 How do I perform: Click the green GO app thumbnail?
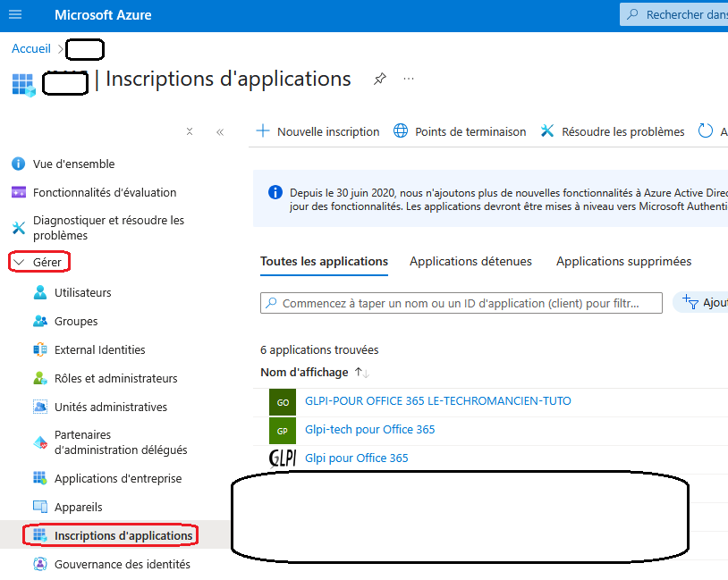[x=283, y=402]
